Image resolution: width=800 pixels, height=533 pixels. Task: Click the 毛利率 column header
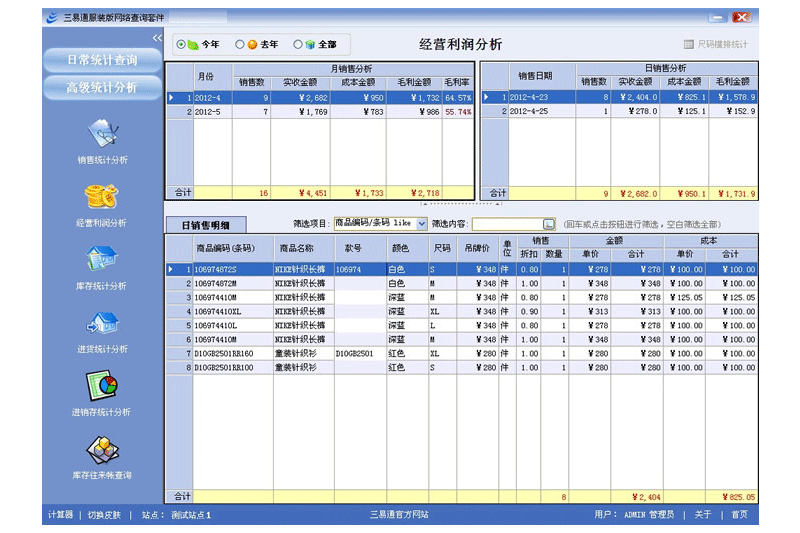point(457,82)
